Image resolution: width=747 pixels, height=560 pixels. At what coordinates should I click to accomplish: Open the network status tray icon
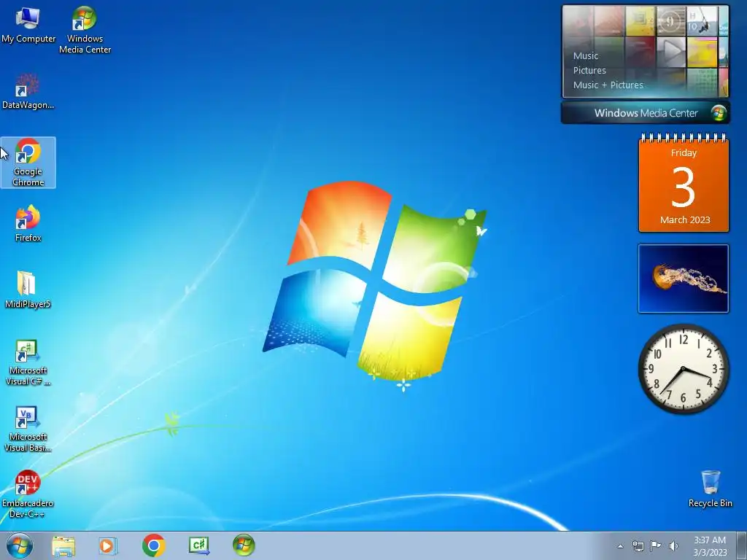coord(638,546)
